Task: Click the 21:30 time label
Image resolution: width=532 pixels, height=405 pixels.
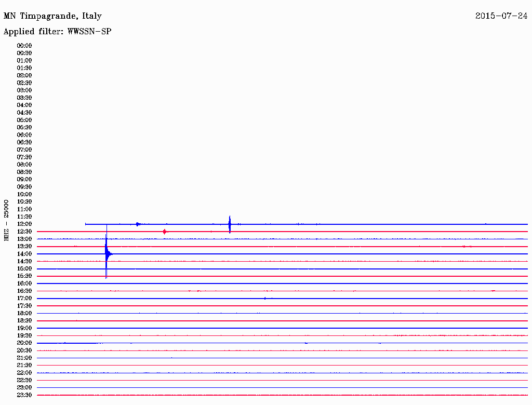Action: pos(24,366)
